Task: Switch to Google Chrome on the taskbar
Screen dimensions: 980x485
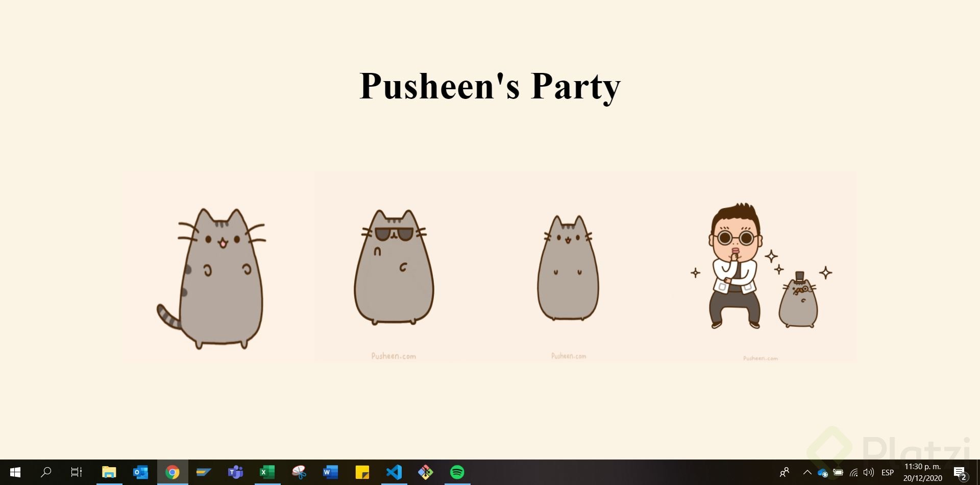Action: coord(173,472)
